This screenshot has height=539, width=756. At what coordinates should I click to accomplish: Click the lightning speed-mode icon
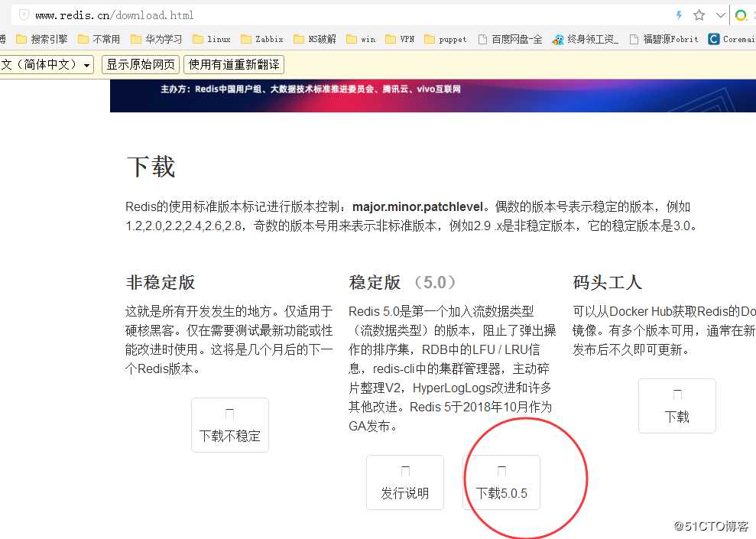point(680,15)
